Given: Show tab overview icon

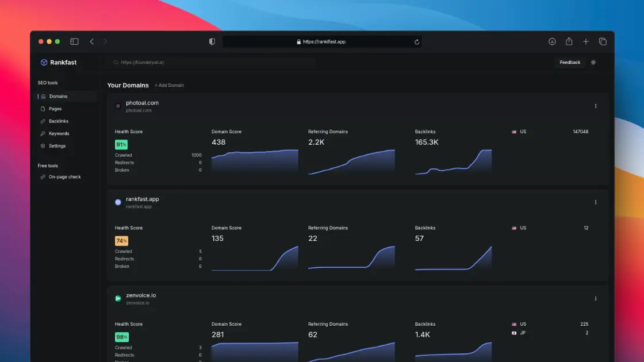Looking at the screenshot, I should pyautogui.click(x=603, y=41).
